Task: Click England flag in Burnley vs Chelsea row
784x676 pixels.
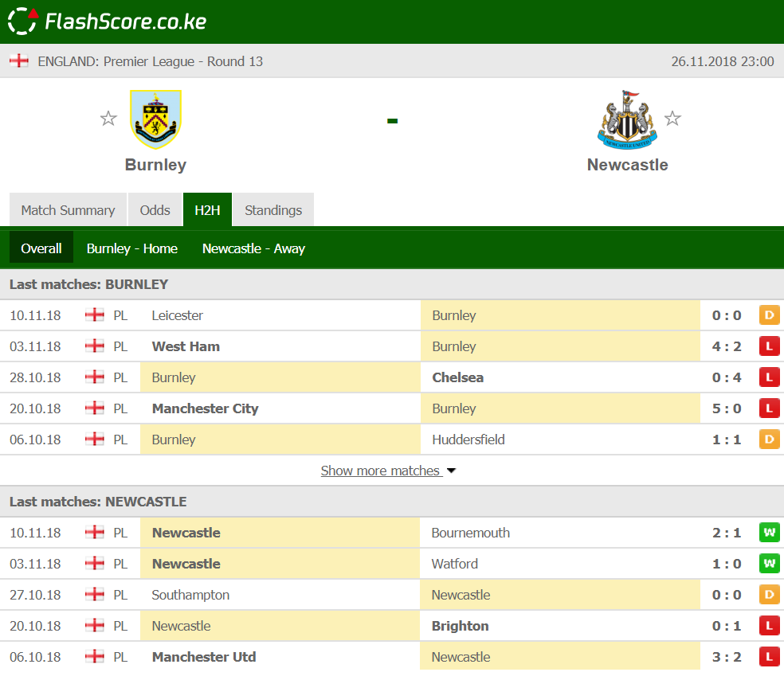Action: tap(95, 377)
